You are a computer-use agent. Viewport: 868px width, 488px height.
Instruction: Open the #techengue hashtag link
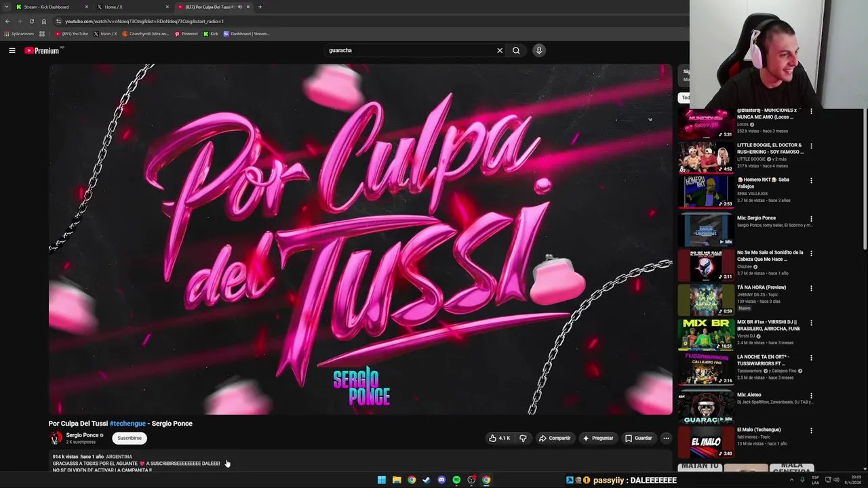point(127,424)
